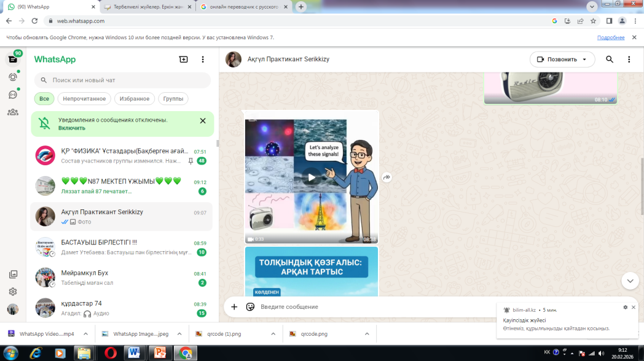The height and width of the screenshot is (361, 644).
Task: Expand options for WhatsApp Video mp4 download
Action: click(x=85, y=334)
